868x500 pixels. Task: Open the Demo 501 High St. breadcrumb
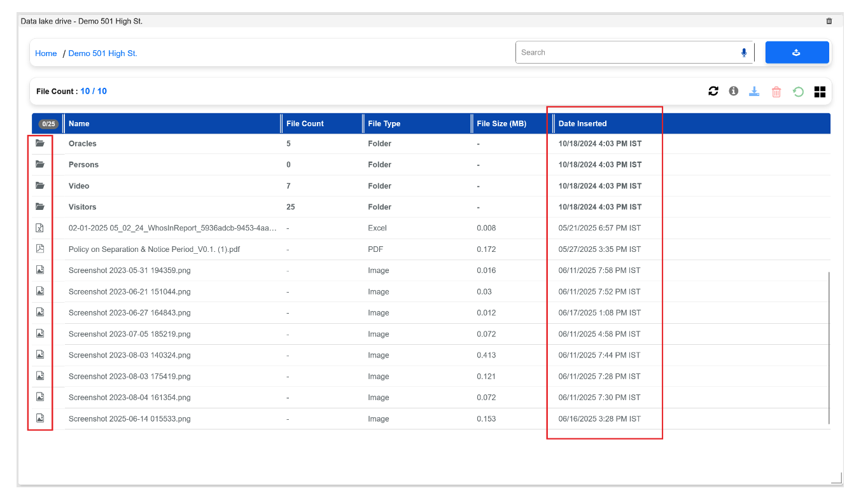pos(102,53)
